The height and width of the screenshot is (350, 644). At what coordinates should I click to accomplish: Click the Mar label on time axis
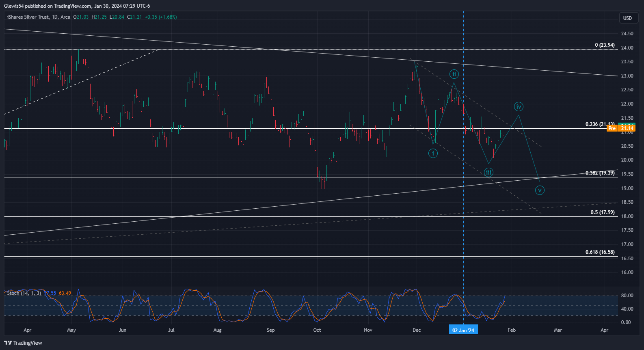[x=558, y=330]
